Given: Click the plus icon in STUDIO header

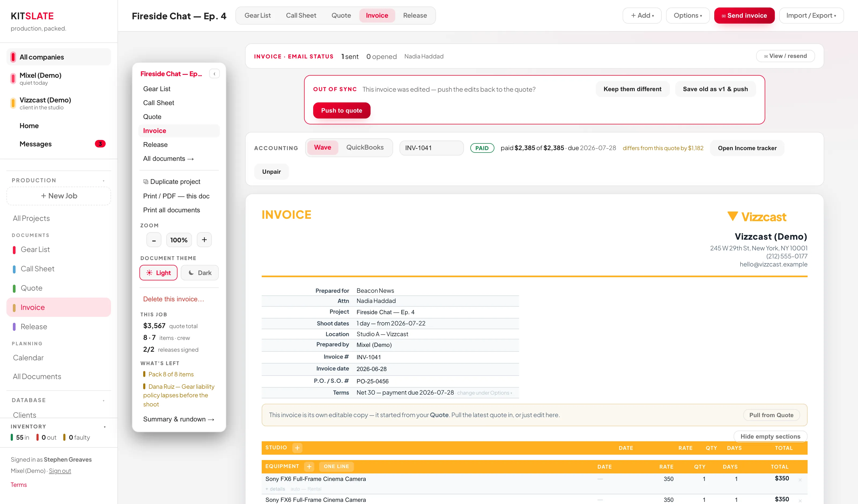Looking at the screenshot, I should 297,447.
